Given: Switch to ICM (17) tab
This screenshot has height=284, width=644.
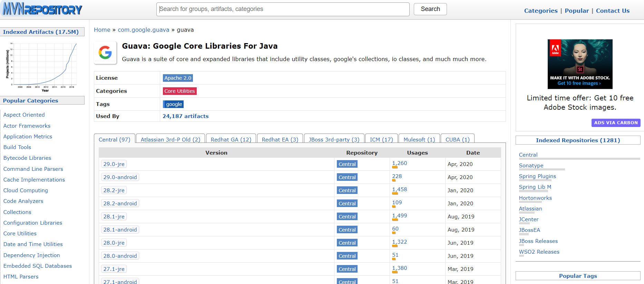Looking at the screenshot, I should click(381, 139).
